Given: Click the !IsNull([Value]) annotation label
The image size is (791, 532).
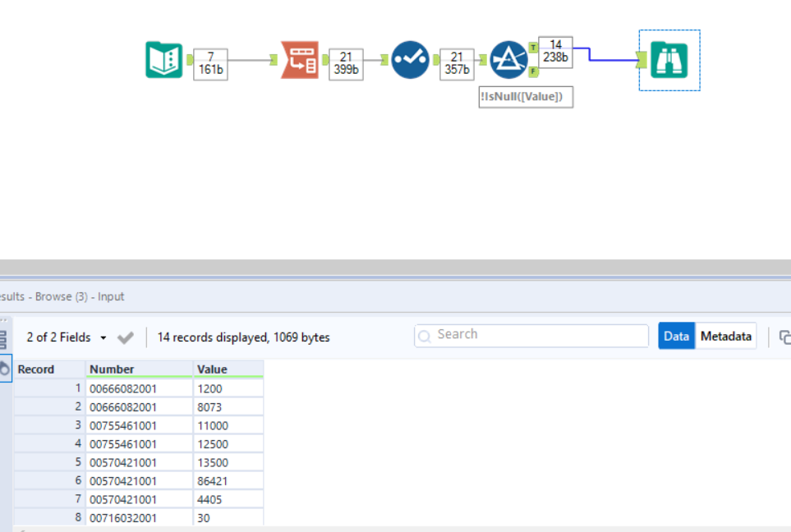Looking at the screenshot, I should (525, 97).
